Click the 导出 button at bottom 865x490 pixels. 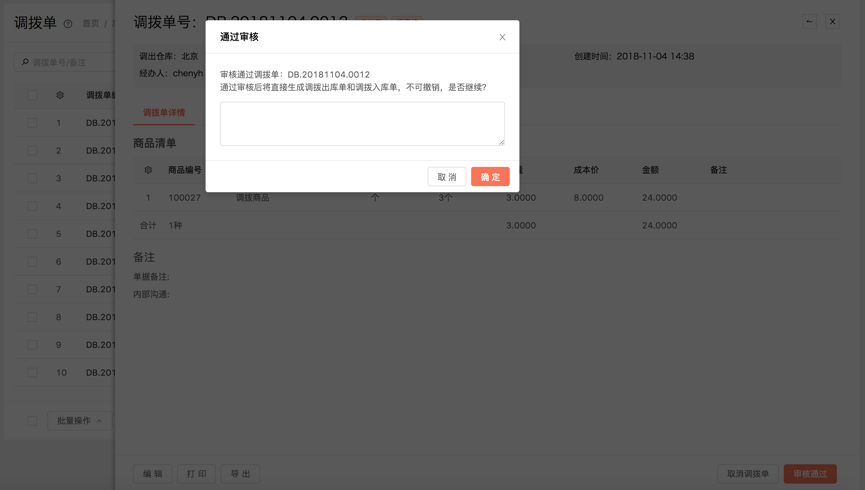click(241, 474)
